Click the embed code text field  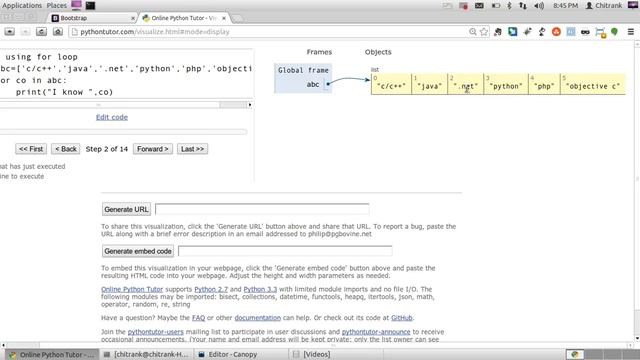coord(285,251)
